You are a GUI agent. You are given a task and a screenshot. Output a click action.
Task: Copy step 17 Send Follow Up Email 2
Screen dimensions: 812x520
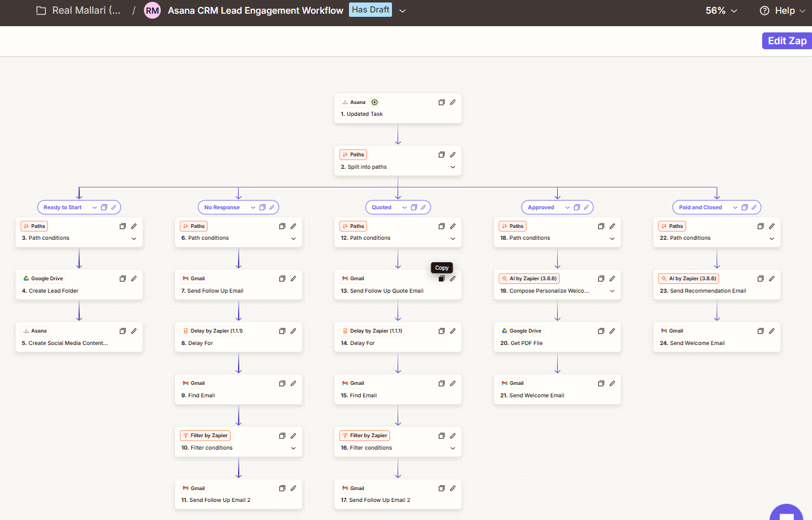point(442,488)
